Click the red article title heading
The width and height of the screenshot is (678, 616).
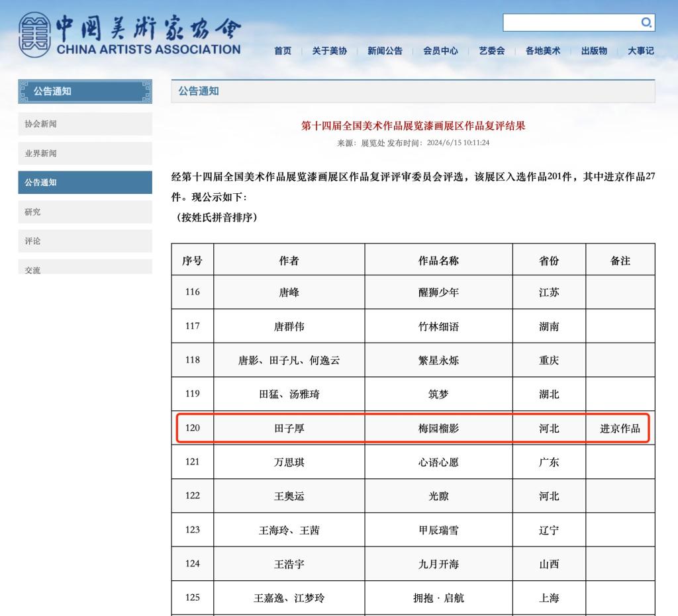tap(413, 126)
